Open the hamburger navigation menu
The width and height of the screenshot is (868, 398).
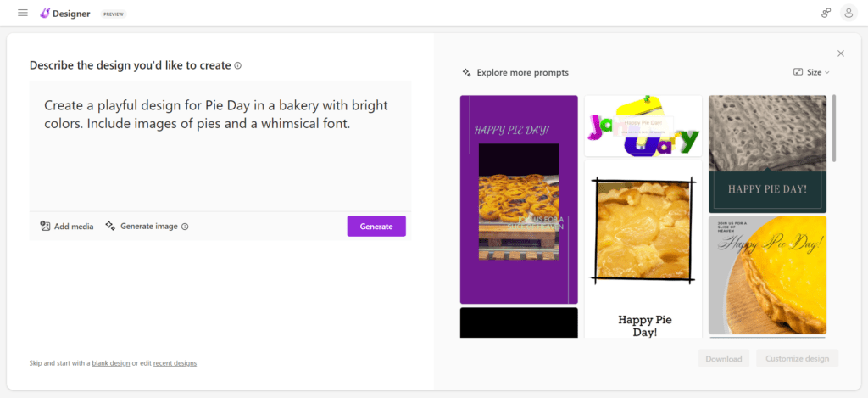(x=23, y=13)
